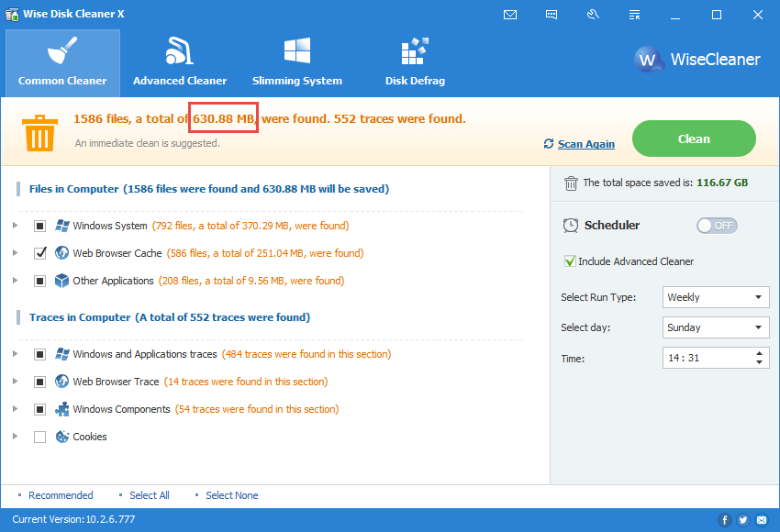Expand the Web Browser Cache row

point(15,253)
